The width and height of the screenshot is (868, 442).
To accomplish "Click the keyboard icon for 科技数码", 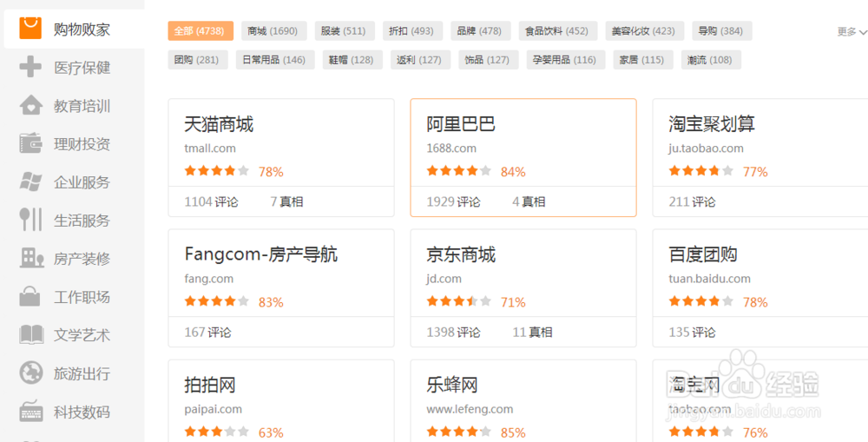I will [31, 412].
